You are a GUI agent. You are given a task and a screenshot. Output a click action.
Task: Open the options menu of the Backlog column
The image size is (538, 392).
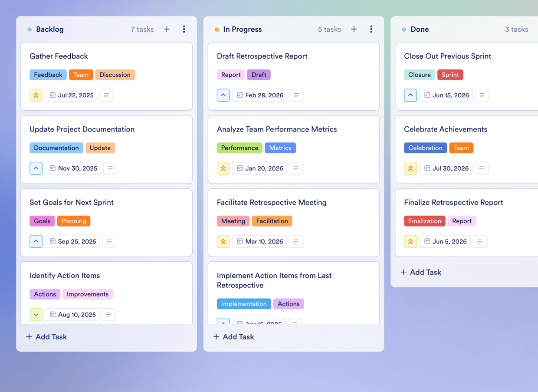tap(184, 29)
